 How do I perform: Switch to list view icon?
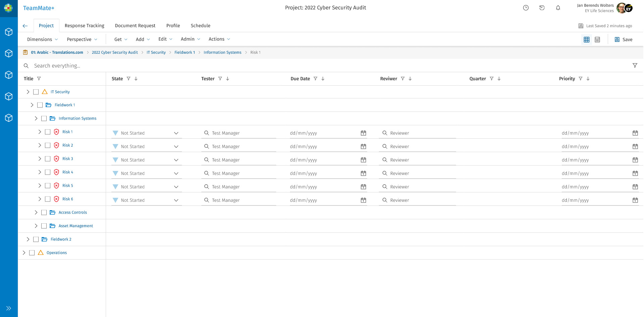click(x=597, y=40)
